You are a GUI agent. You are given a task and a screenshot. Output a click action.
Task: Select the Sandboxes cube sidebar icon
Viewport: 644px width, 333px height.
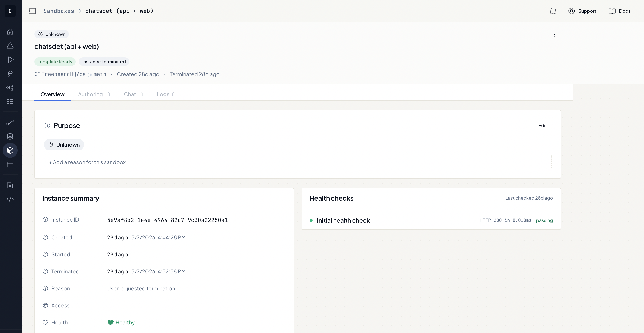tap(10, 151)
